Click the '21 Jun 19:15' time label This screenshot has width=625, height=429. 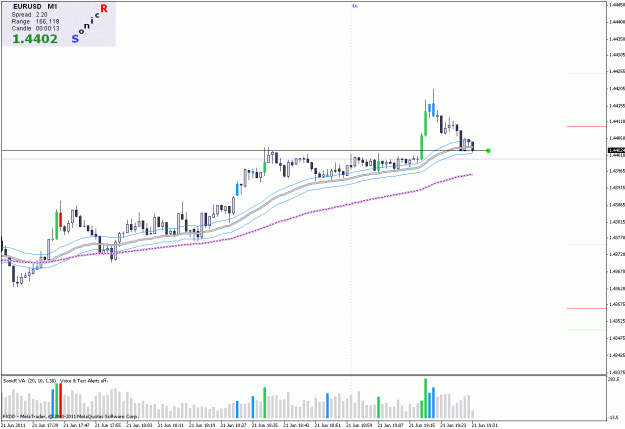[x=422, y=425]
